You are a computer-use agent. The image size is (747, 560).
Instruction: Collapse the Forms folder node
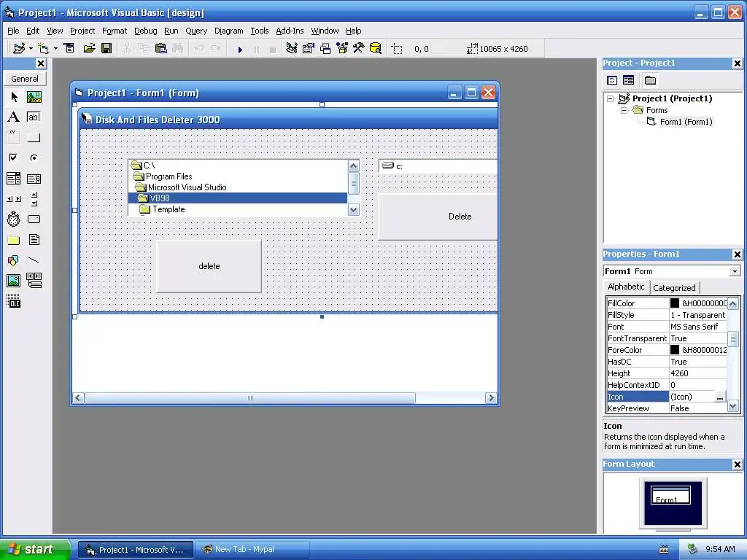[624, 110]
